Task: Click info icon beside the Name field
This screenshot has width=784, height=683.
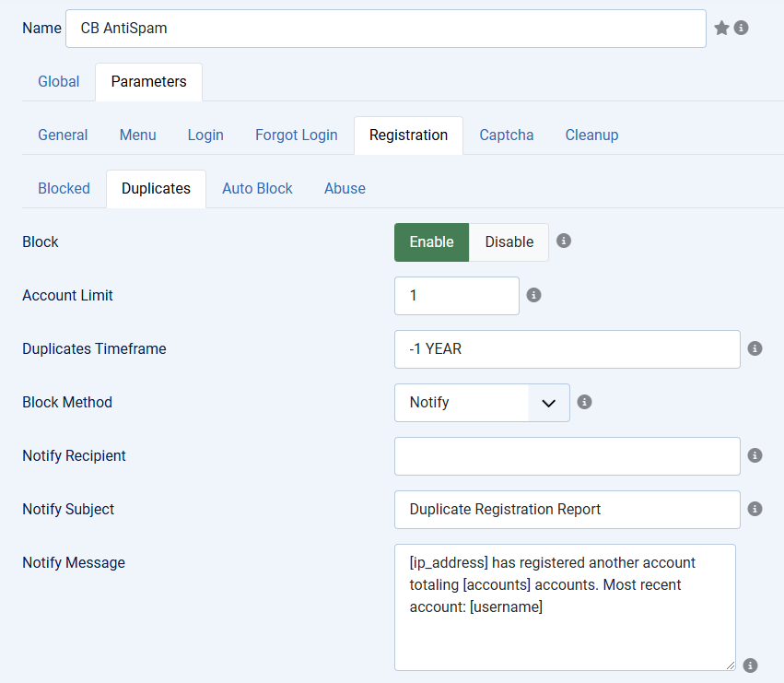Action: [741, 28]
